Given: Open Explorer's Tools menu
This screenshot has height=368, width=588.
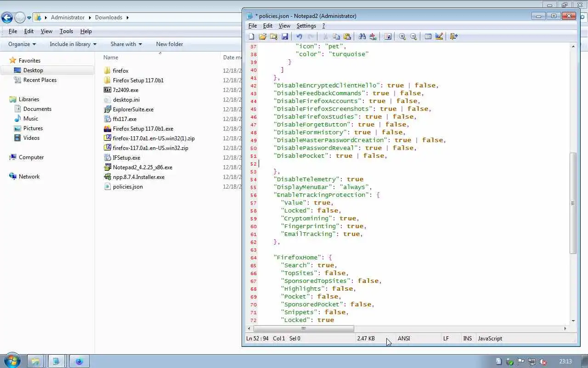Looking at the screenshot, I should (66, 31).
